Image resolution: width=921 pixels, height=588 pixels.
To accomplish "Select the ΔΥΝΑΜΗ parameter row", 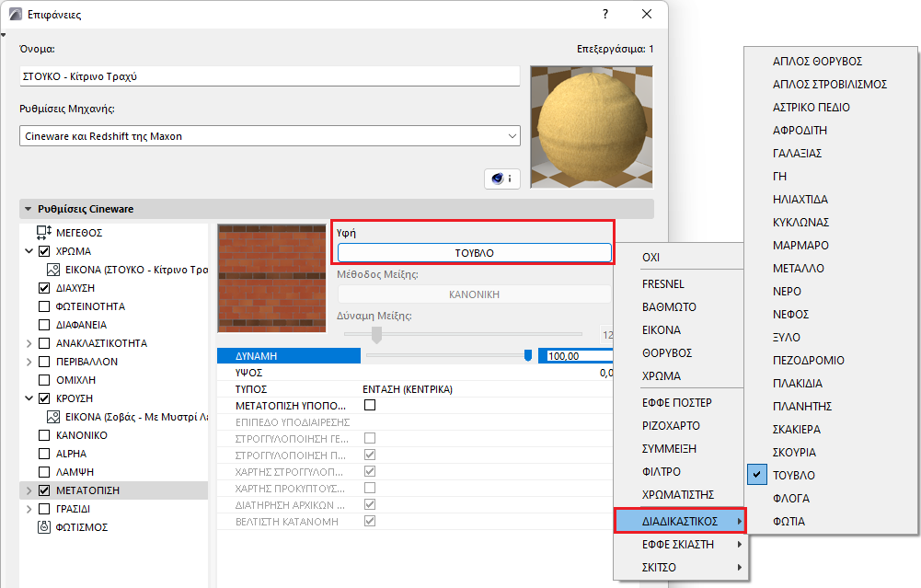I will pos(288,356).
